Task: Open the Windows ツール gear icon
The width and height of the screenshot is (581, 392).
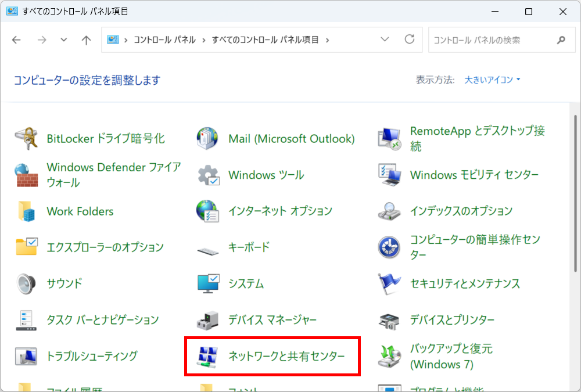Action: coord(208,175)
